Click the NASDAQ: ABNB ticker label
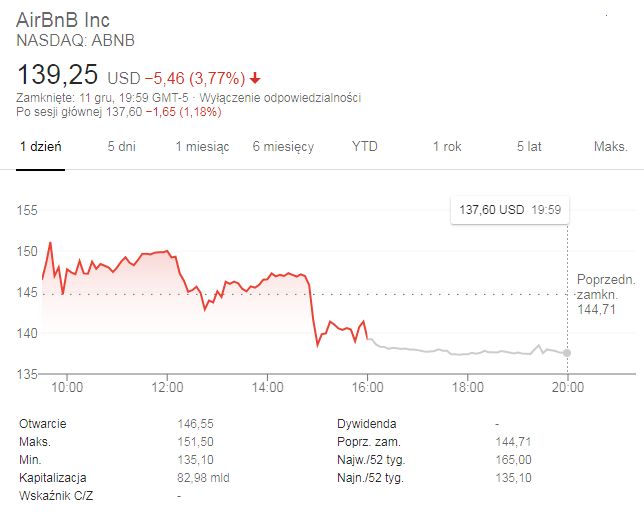Image resolution: width=644 pixels, height=512 pixels. [x=75, y=41]
